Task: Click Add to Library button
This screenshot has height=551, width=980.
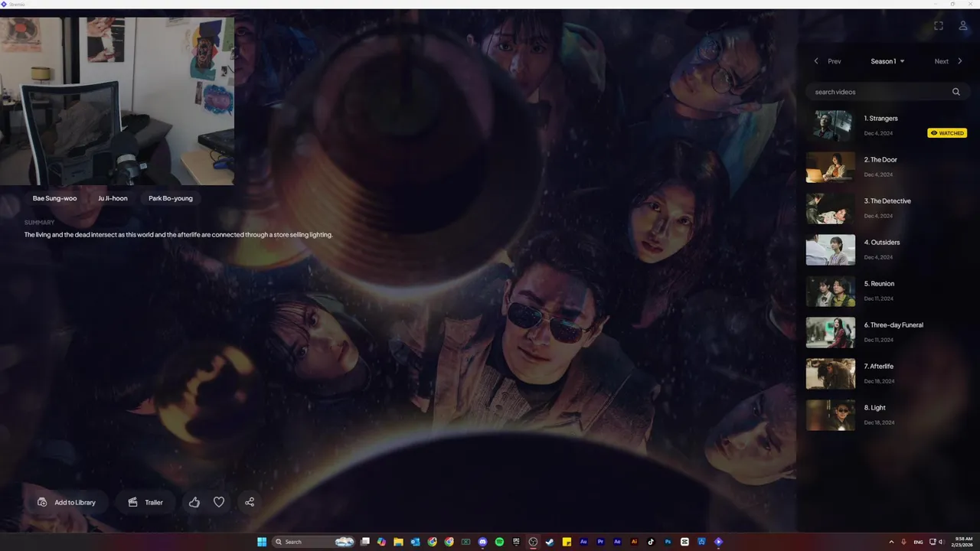Action: tap(67, 502)
